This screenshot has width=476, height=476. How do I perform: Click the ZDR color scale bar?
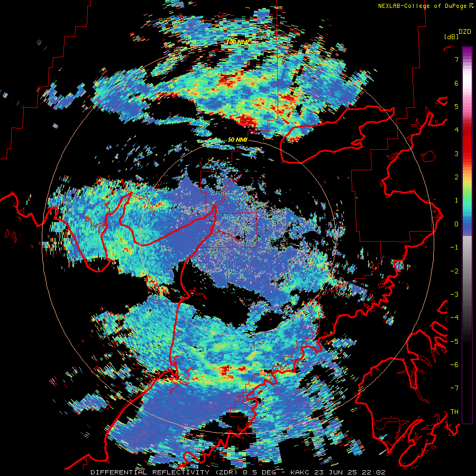click(x=467, y=235)
